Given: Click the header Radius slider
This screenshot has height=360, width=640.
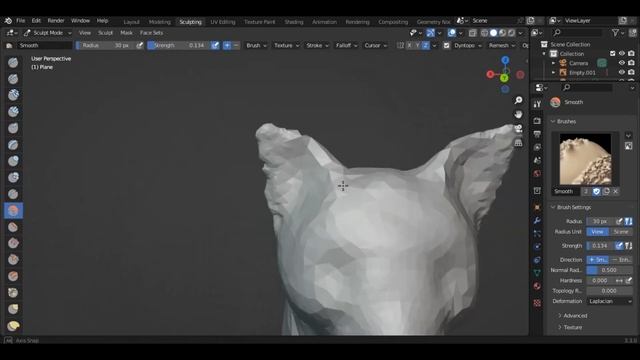Looking at the screenshot, I should 106,46.
